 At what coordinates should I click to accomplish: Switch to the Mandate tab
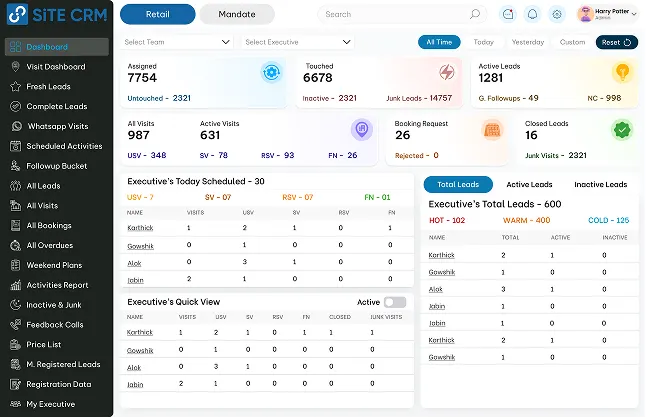237,14
